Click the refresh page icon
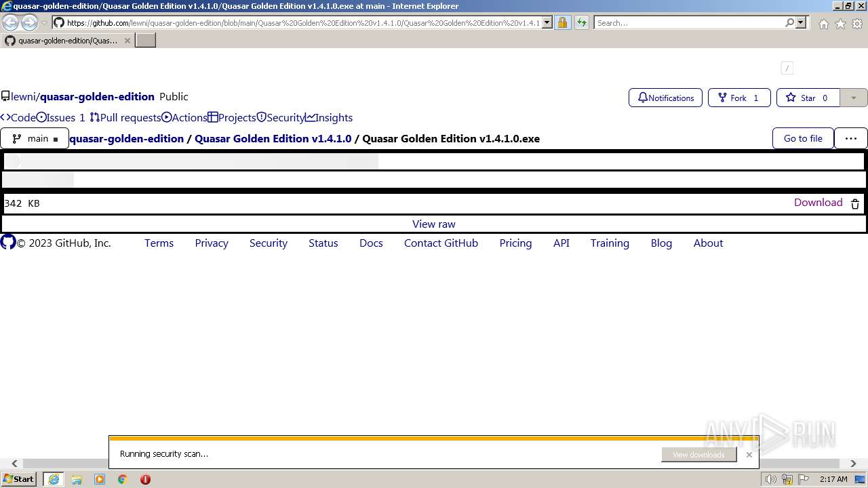 click(x=582, y=23)
